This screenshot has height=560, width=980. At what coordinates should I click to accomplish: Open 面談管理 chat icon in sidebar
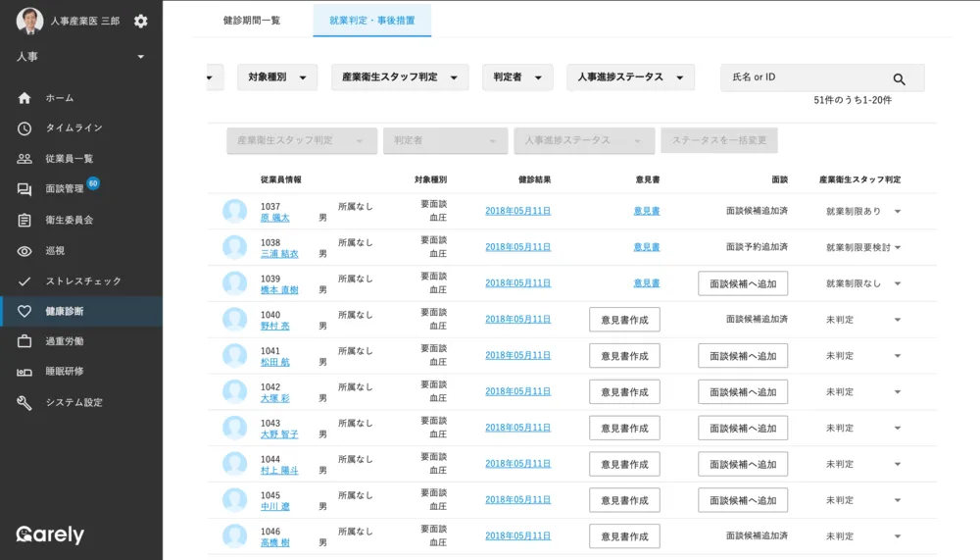pyautogui.click(x=24, y=189)
